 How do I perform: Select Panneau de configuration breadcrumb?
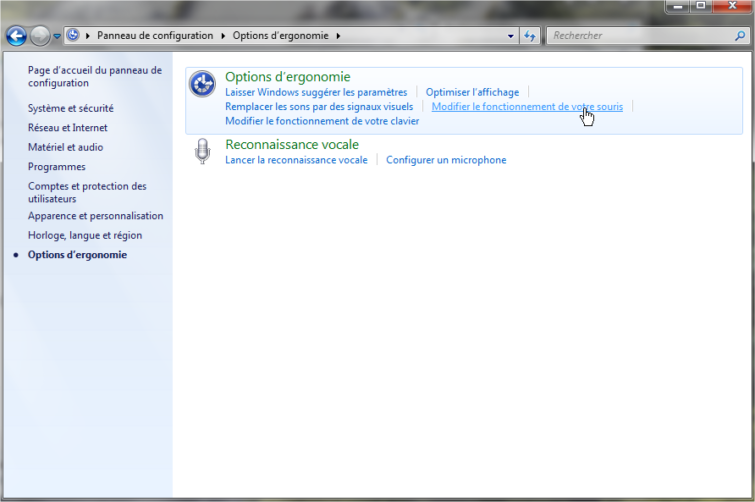click(x=155, y=36)
